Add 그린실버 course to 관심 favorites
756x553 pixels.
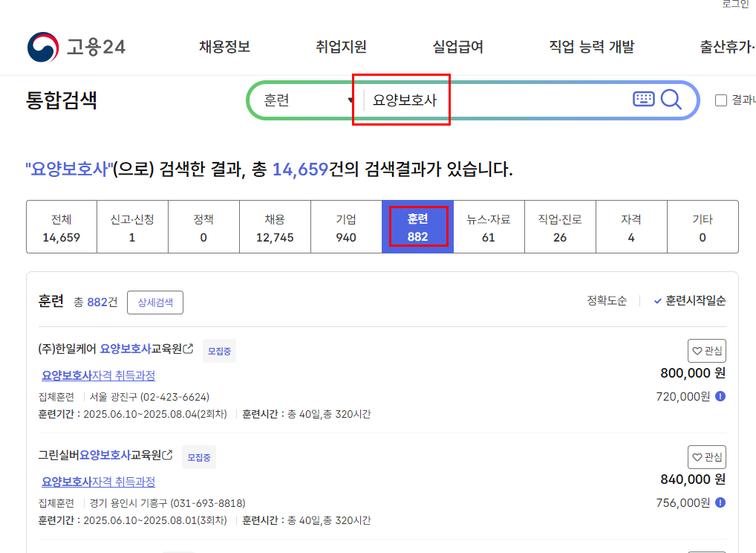pos(707,457)
